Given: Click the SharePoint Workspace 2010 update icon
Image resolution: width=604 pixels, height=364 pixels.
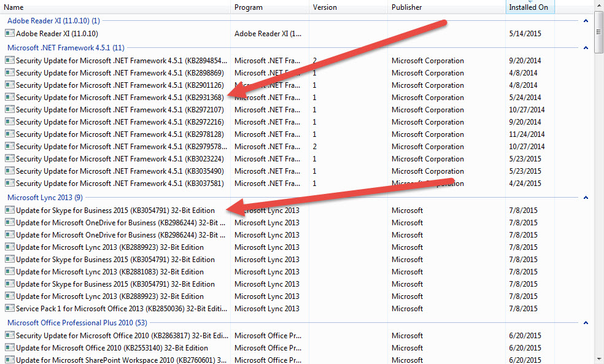Looking at the screenshot, I should click(10, 360).
